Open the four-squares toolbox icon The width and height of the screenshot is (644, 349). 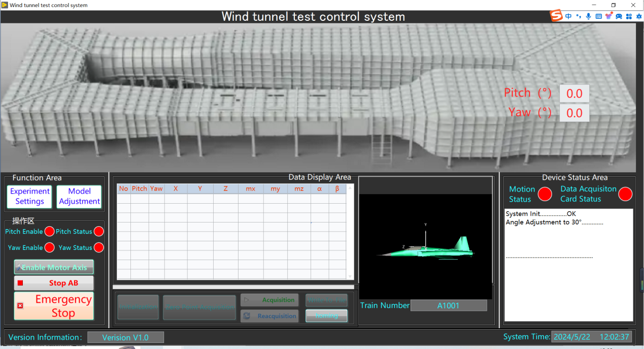(629, 16)
